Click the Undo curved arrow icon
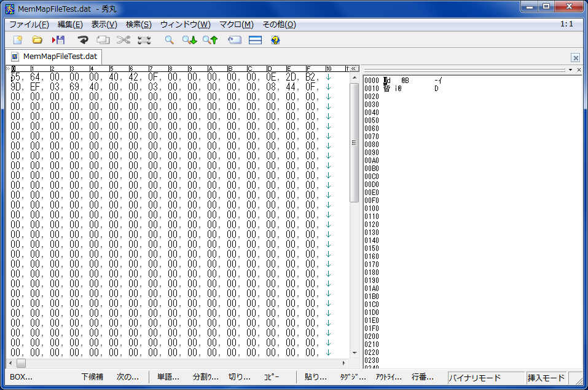The height and width of the screenshot is (390, 588). click(82, 40)
